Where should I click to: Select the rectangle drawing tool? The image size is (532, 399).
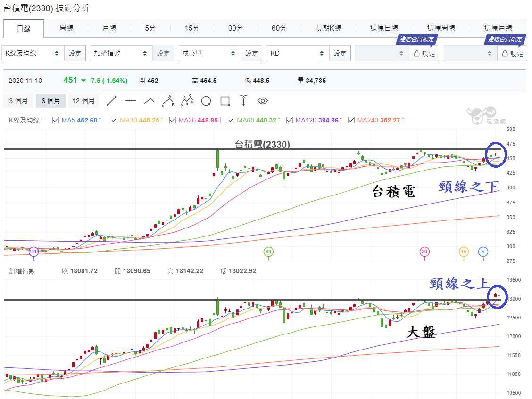225,101
